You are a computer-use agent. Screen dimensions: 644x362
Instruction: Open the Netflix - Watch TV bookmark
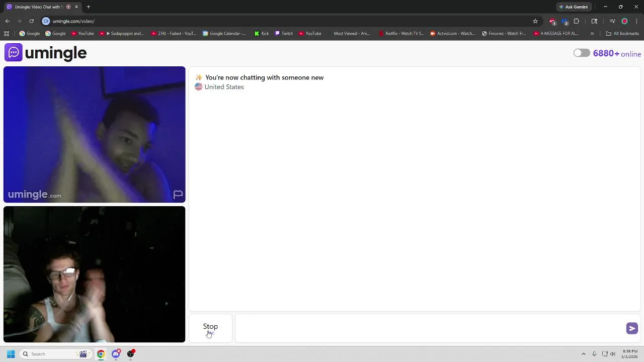coord(401,34)
